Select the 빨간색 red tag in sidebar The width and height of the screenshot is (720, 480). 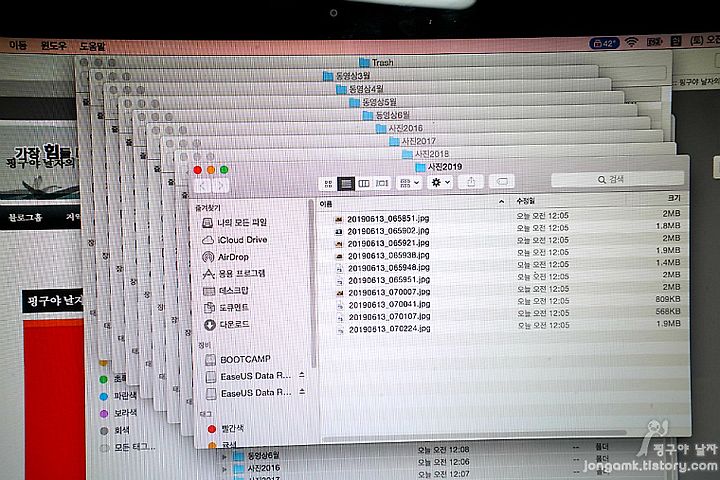[x=226, y=429]
